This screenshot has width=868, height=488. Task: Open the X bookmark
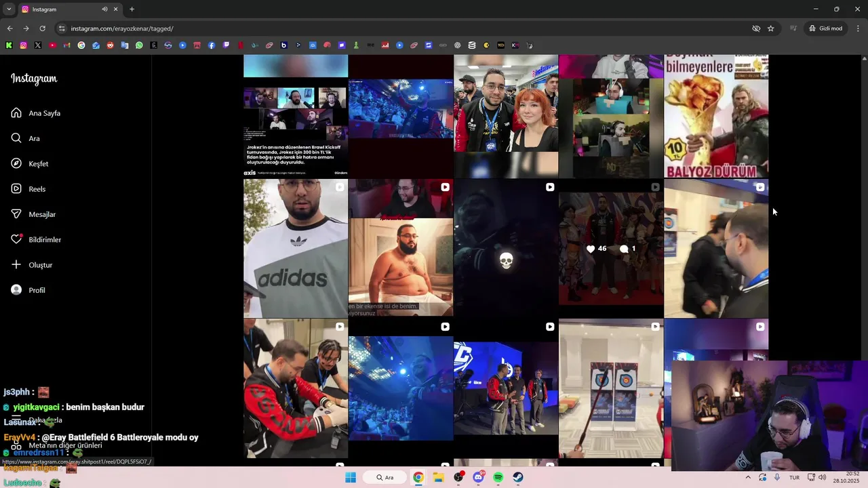click(x=38, y=45)
